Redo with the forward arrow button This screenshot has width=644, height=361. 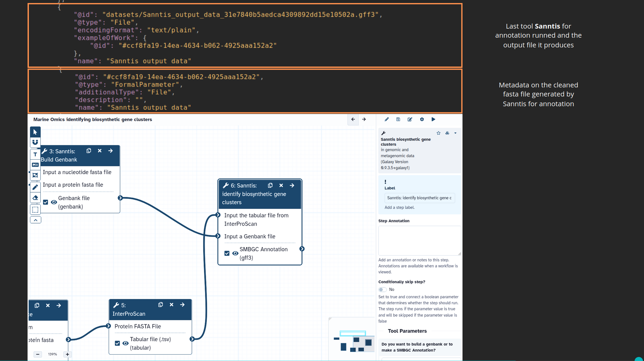point(364,119)
